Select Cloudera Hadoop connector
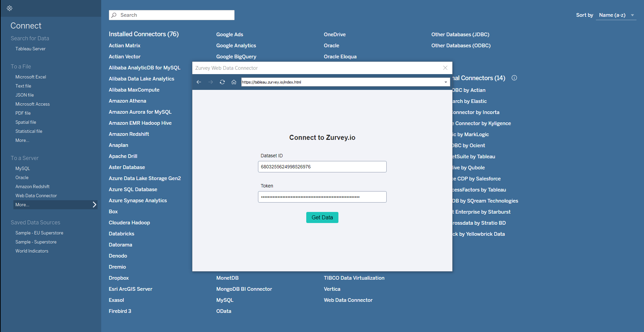Screen dimensions: 644x332 pyautogui.click(x=129, y=223)
